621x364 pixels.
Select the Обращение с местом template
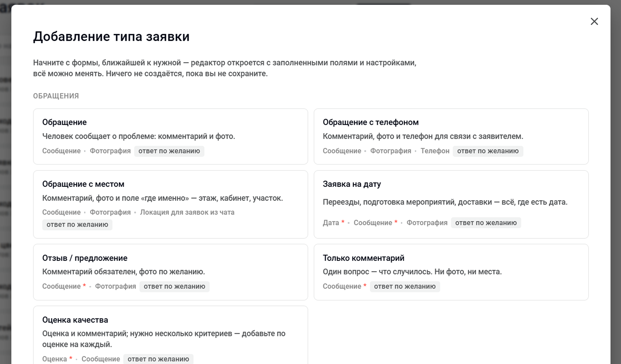pos(171,204)
